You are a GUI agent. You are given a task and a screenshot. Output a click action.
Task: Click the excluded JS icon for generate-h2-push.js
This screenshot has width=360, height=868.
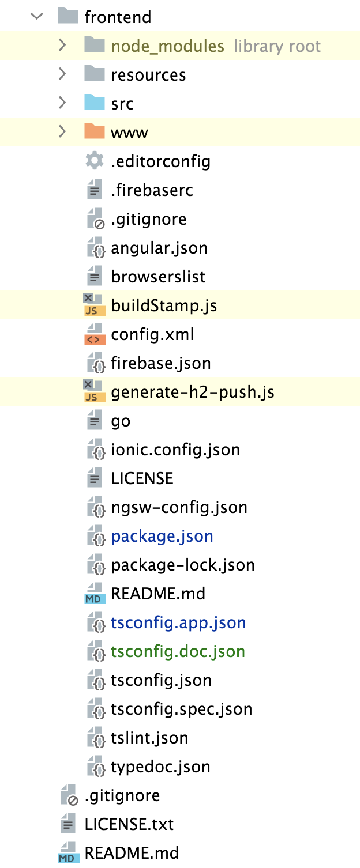[x=93, y=392]
